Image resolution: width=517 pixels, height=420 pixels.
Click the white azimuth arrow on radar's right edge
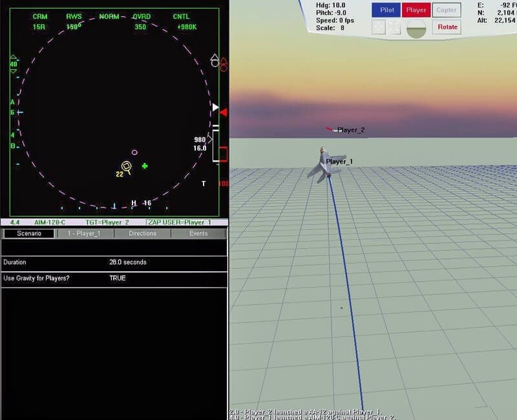pos(215,107)
